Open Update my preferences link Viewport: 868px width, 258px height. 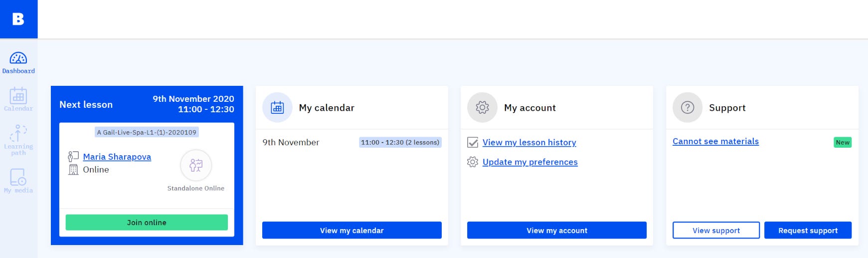click(530, 162)
